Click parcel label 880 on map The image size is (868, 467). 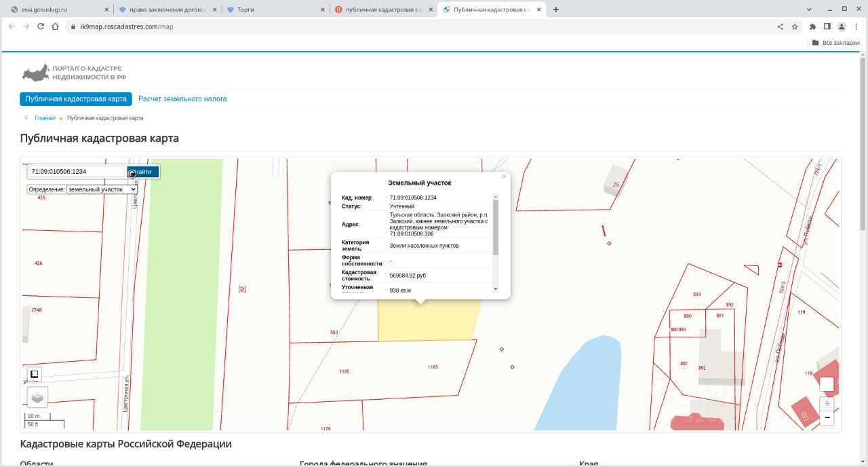(x=688, y=316)
